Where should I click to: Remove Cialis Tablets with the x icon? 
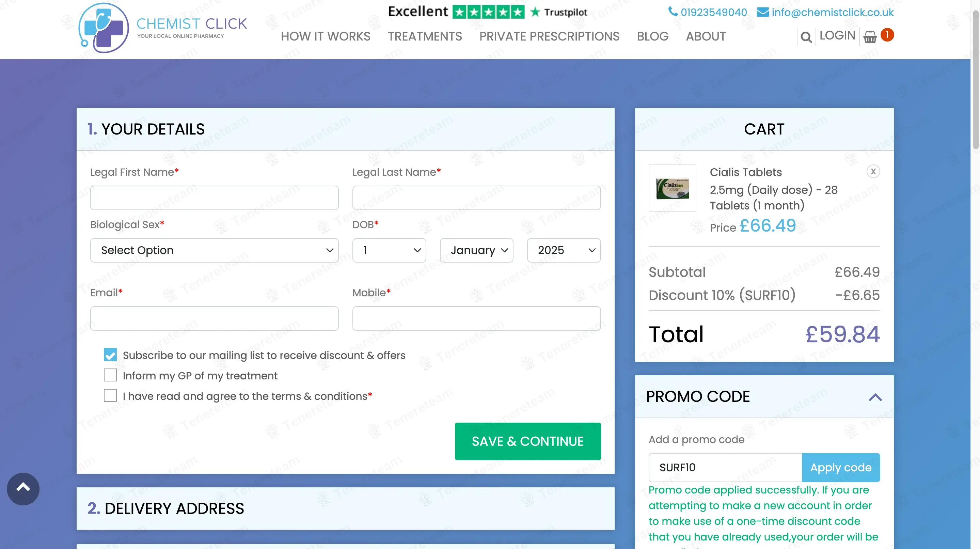coord(873,172)
